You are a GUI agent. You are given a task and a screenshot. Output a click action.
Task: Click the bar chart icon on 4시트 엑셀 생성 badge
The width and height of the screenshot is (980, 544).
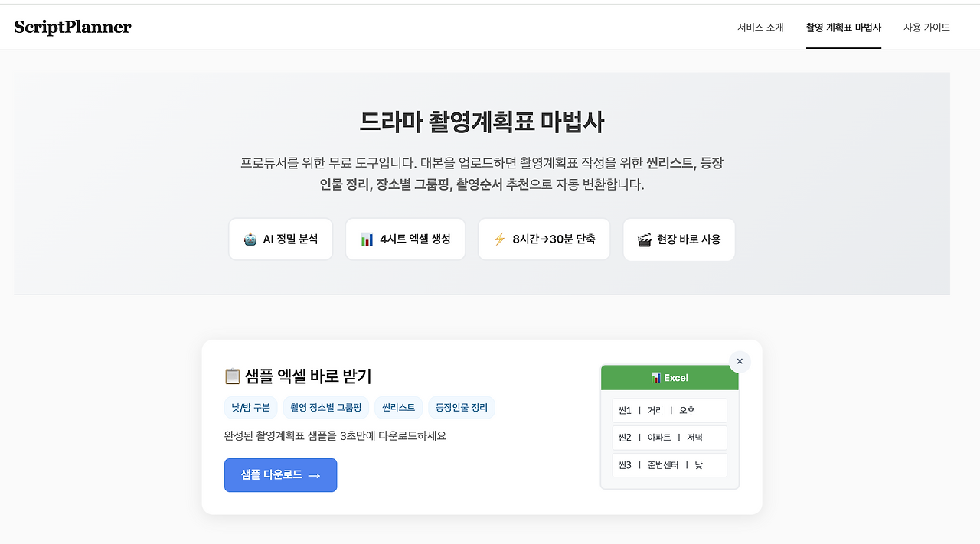click(367, 239)
